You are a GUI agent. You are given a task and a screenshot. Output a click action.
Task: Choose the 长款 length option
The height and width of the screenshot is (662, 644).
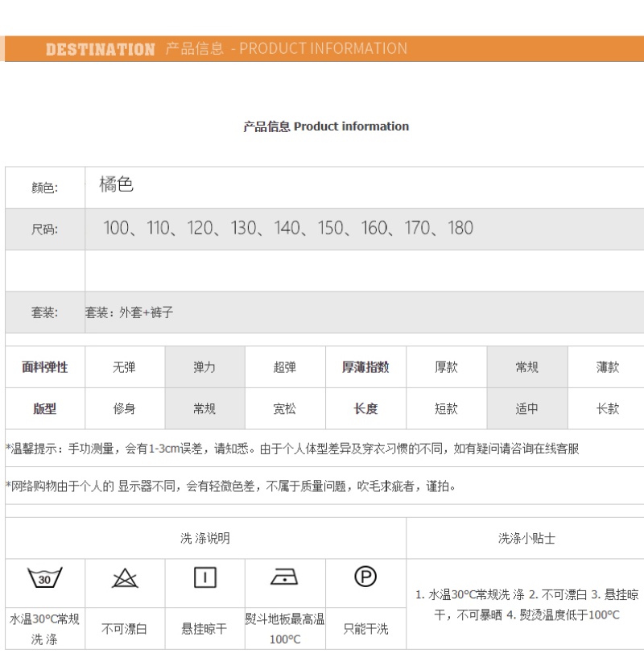tap(607, 409)
